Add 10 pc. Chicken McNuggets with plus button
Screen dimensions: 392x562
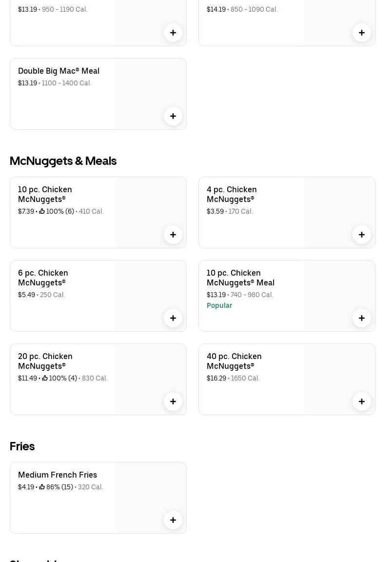pos(173,235)
